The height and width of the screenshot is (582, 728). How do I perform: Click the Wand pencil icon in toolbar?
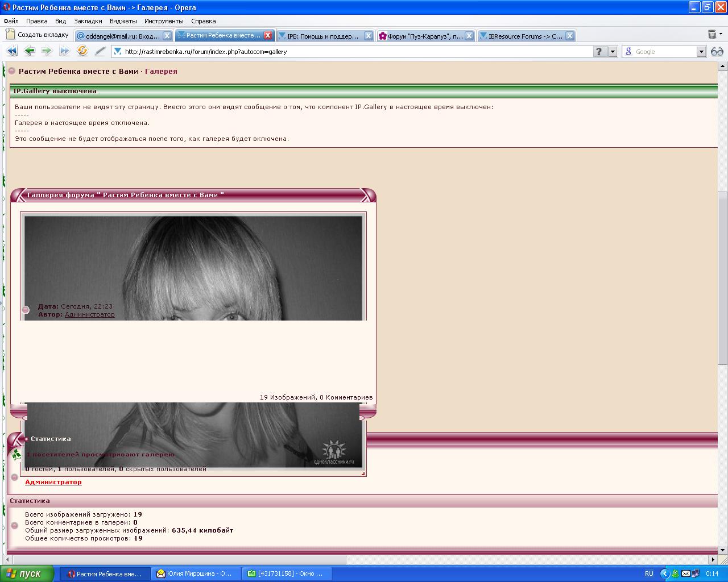tap(100, 51)
